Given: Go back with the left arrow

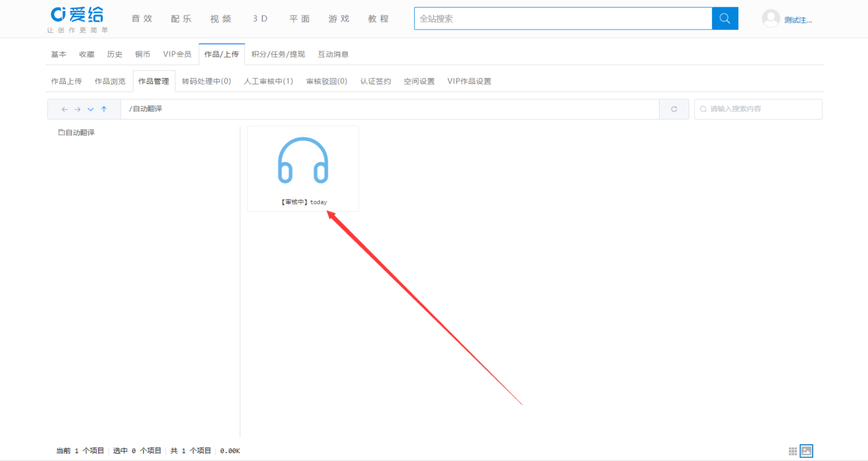Looking at the screenshot, I should click(x=64, y=109).
